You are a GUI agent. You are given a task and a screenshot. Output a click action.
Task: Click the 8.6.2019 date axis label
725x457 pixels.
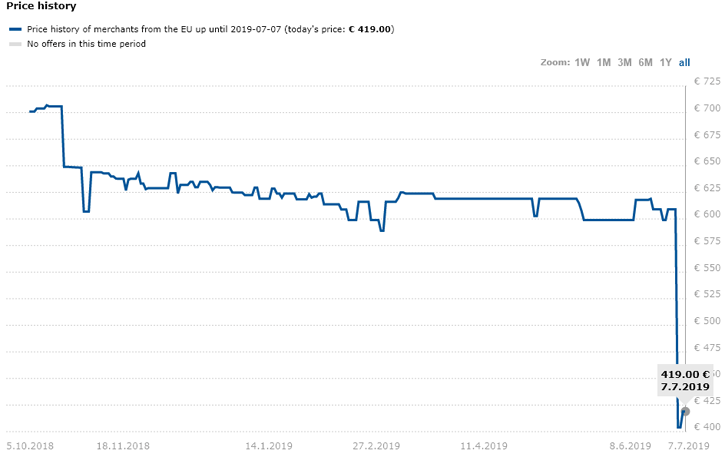point(630,446)
